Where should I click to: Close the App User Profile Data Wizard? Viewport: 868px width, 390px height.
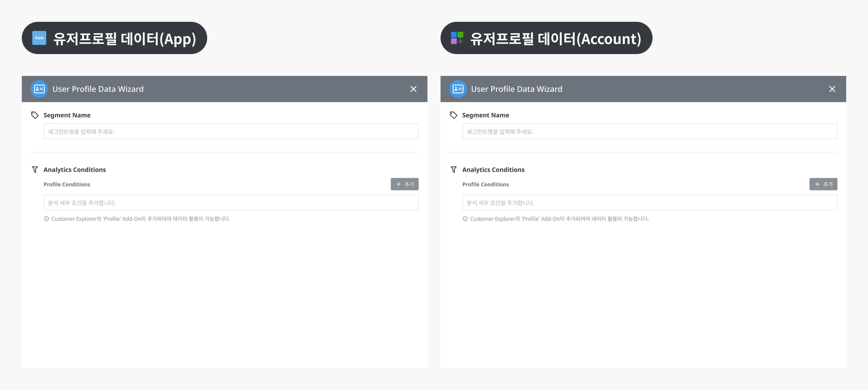coord(413,89)
